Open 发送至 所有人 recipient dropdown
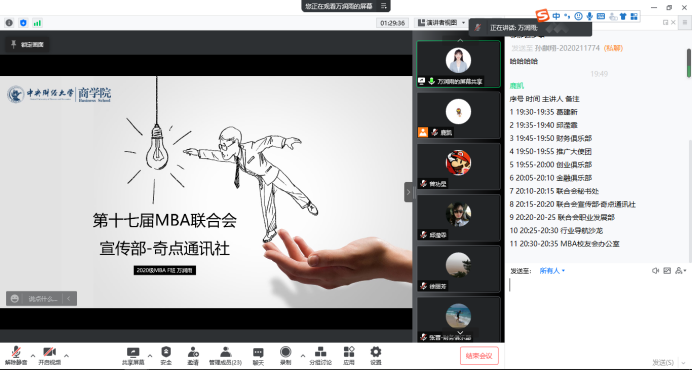The width and height of the screenshot is (692, 370). tap(552, 271)
